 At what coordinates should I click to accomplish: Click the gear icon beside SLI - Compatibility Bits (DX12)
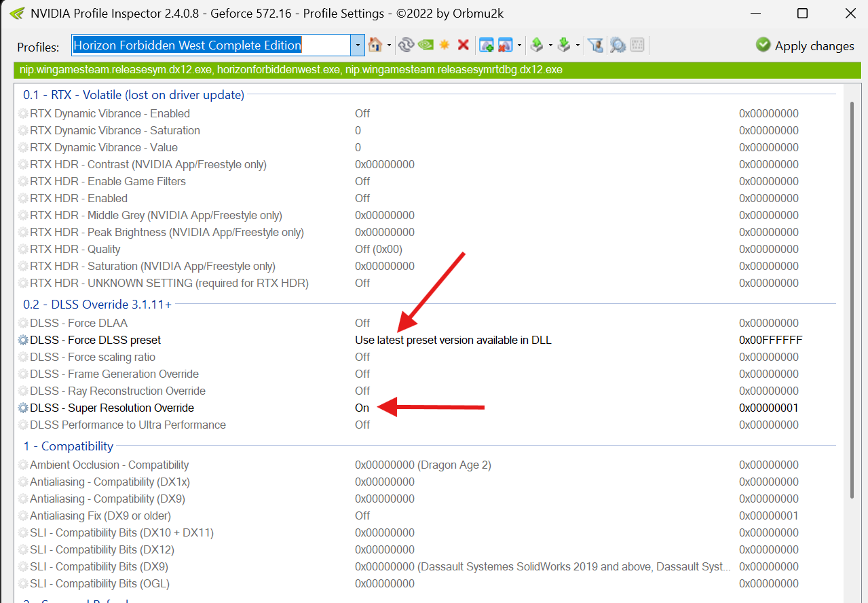point(23,549)
